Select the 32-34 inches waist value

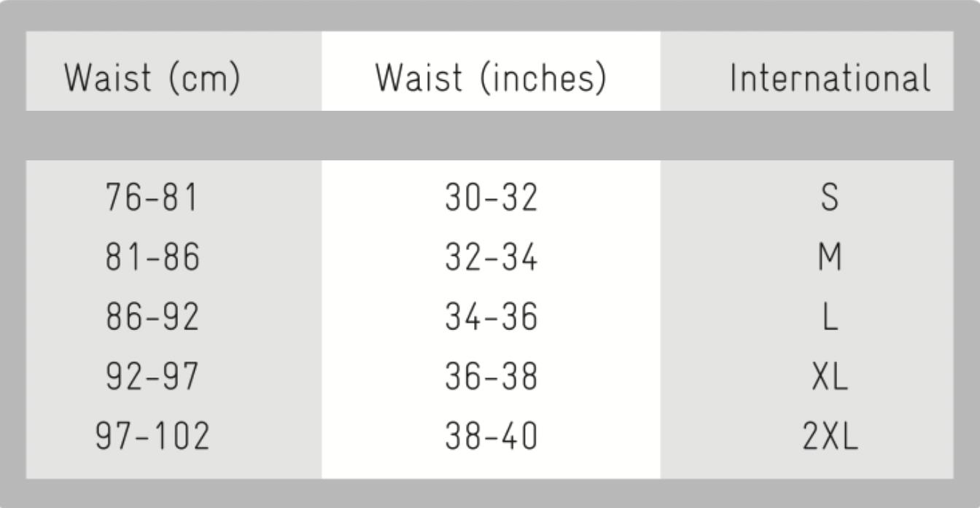(491, 258)
